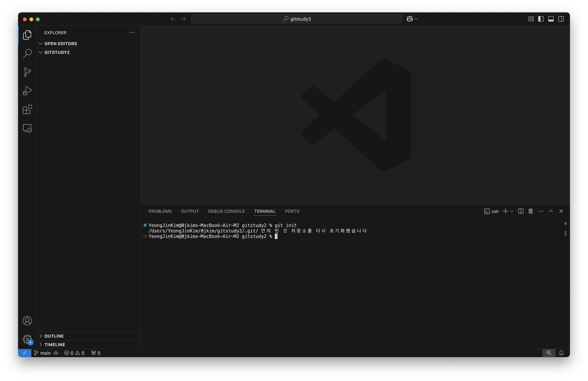Viewport: 588px width, 381px height.
Task: Open the Manage gear settings icon
Action: pos(27,339)
